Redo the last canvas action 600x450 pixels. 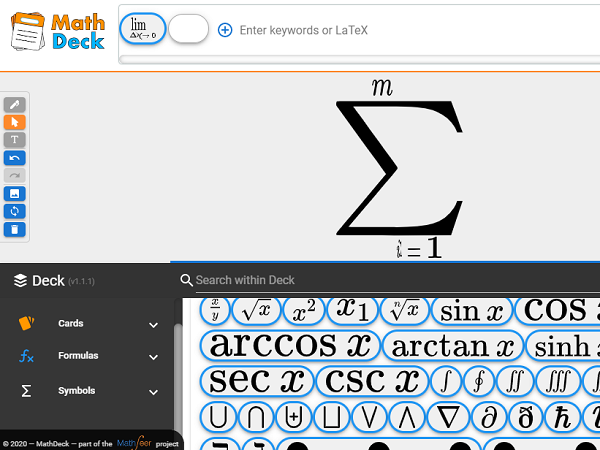click(x=15, y=176)
